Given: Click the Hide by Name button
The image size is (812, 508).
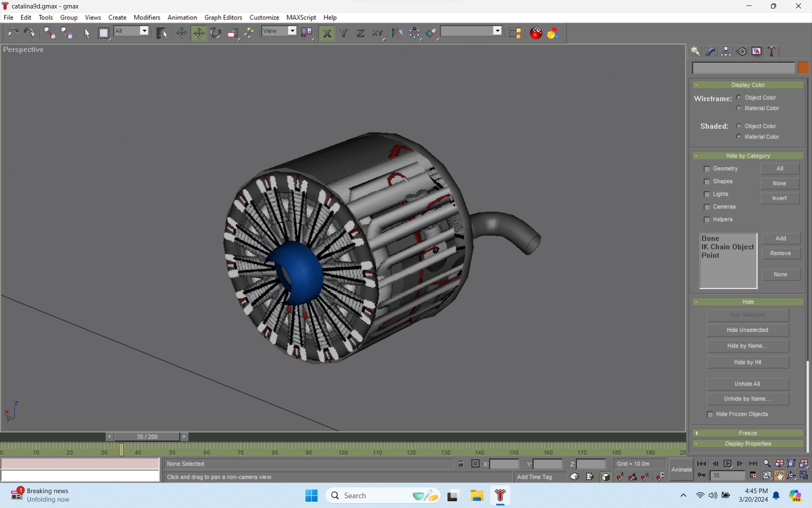Looking at the screenshot, I should pos(747,346).
